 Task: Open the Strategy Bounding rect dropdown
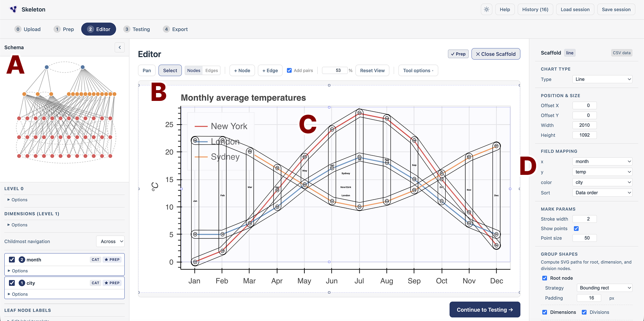(x=605, y=288)
